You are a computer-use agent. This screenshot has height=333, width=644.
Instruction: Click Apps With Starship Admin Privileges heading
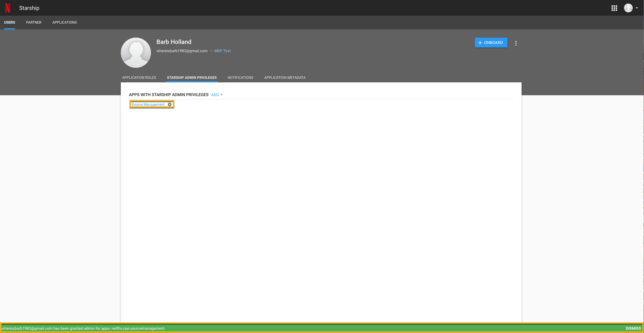pos(169,95)
